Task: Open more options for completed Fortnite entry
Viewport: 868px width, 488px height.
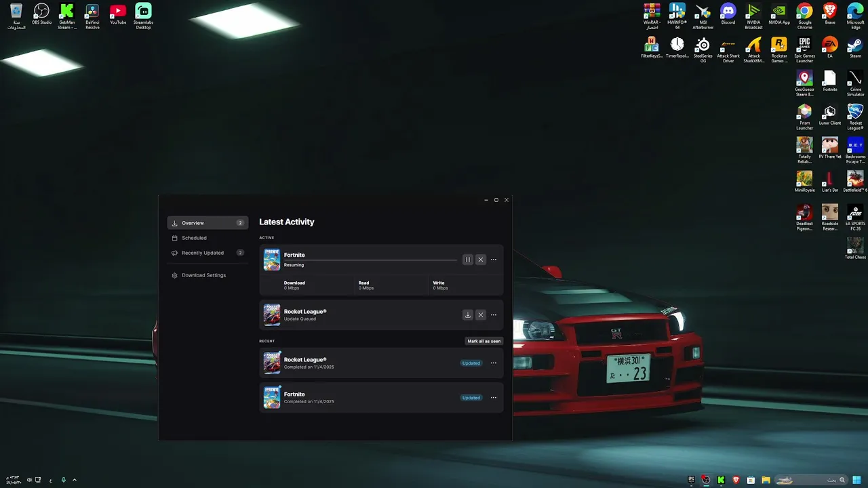Action: click(x=494, y=397)
